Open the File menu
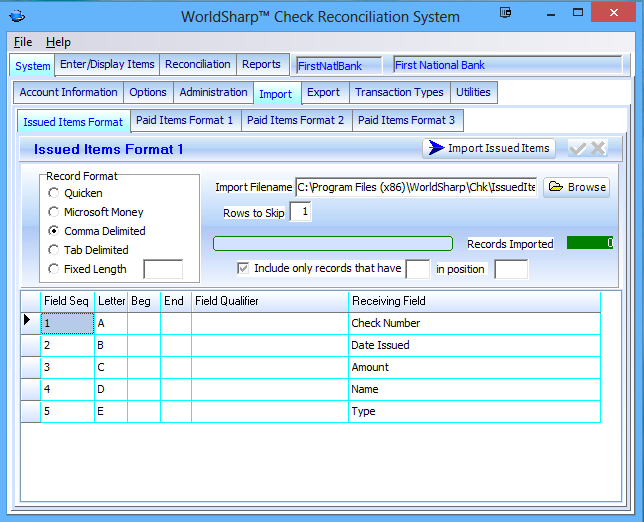Image resolution: width=644 pixels, height=522 pixels. (23, 42)
